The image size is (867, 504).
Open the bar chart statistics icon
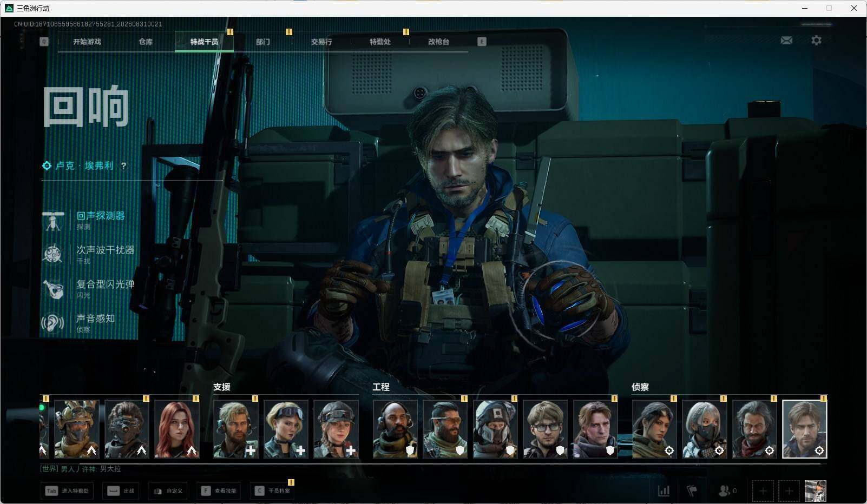[664, 491]
